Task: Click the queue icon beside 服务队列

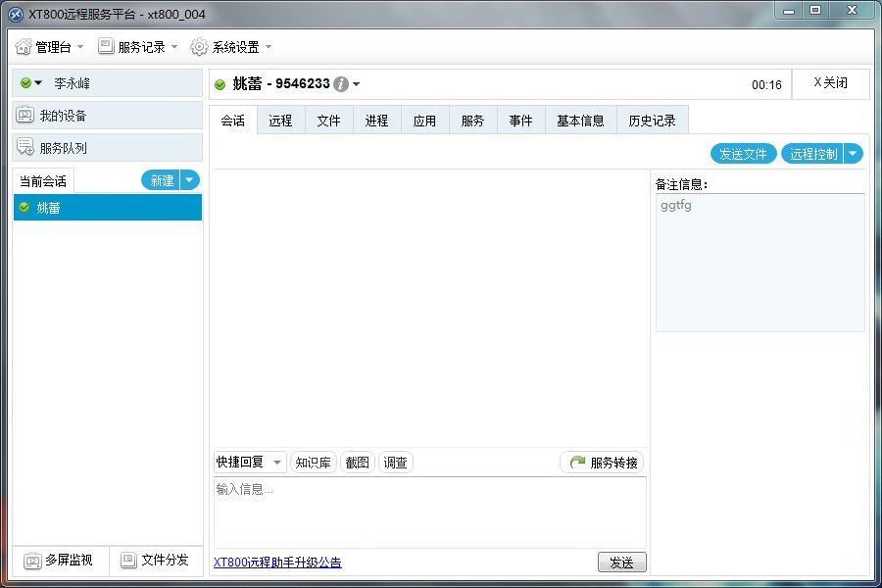Action: (x=25, y=147)
